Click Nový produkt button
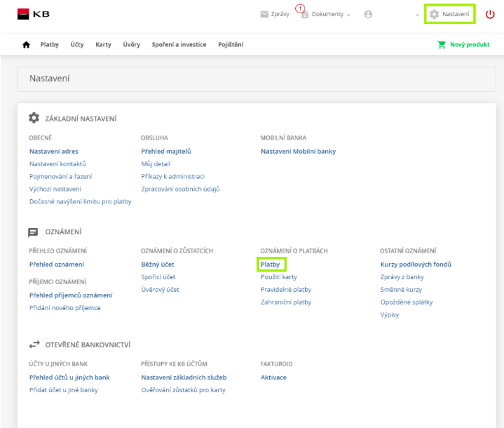504x428 pixels. point(470,45)
